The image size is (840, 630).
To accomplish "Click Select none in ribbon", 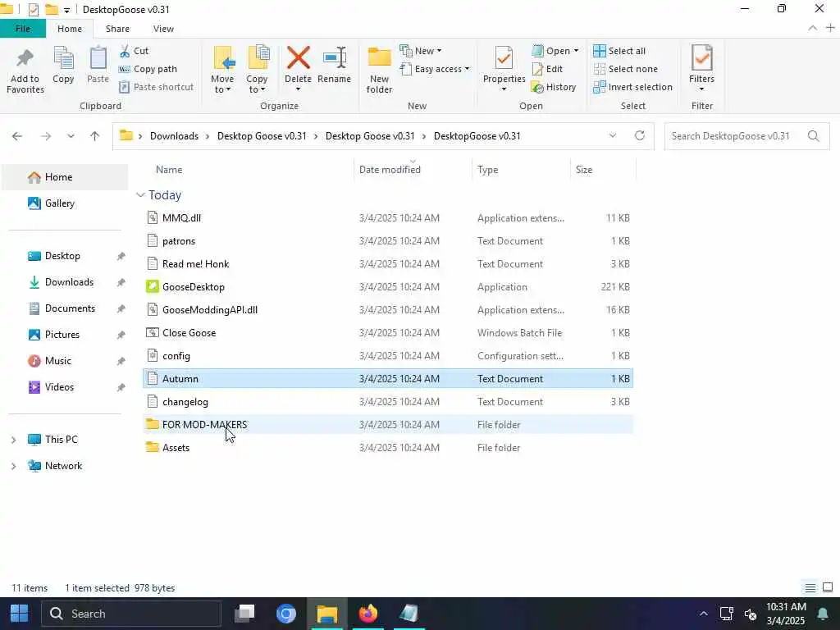I will (625, 69).
